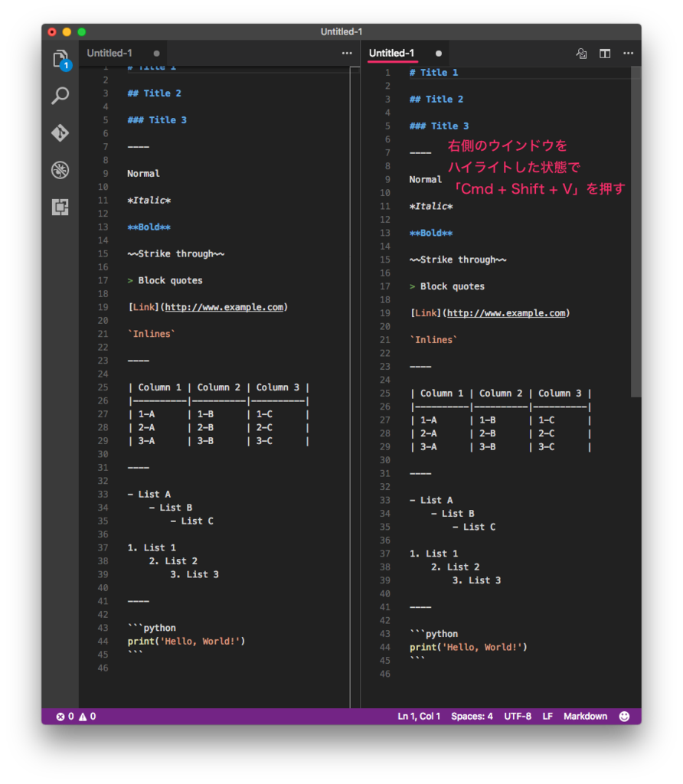Click '3-C' cell in left editor table

[264, 441]
